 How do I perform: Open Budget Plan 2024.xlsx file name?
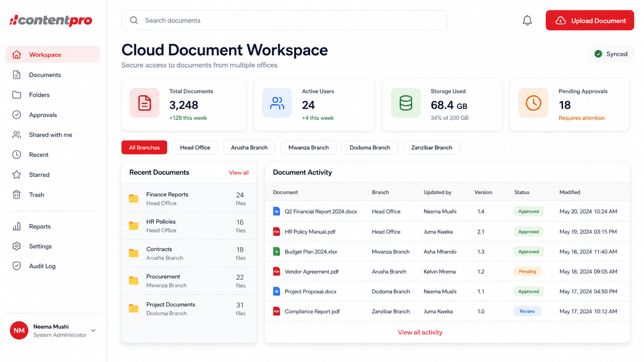coord(311,252)
